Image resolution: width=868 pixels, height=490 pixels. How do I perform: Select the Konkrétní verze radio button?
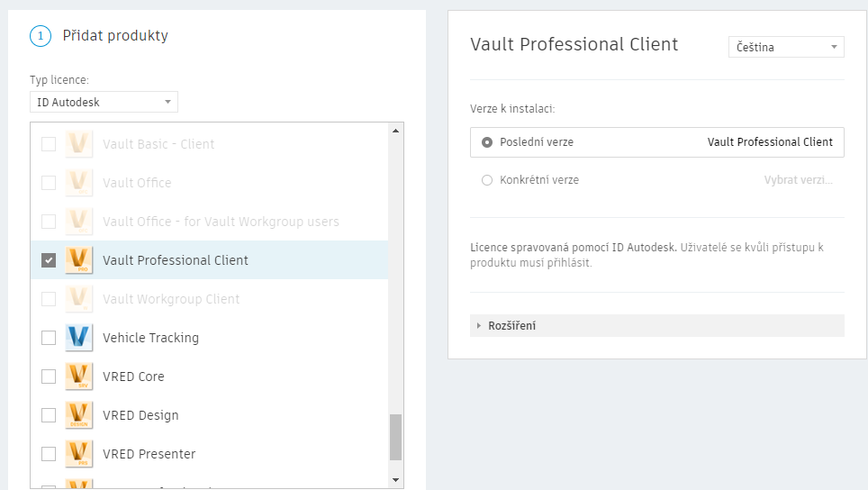tap(487, 180)
